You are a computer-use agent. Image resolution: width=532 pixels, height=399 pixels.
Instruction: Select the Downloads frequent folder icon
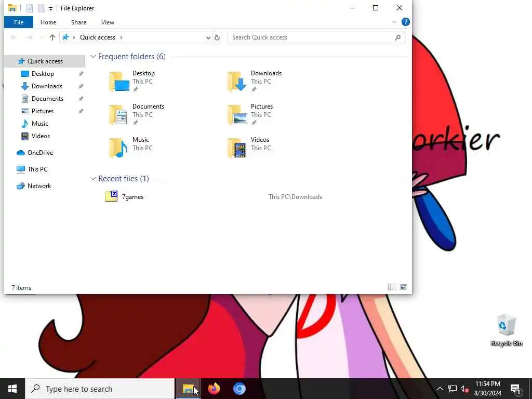point(237,82)
